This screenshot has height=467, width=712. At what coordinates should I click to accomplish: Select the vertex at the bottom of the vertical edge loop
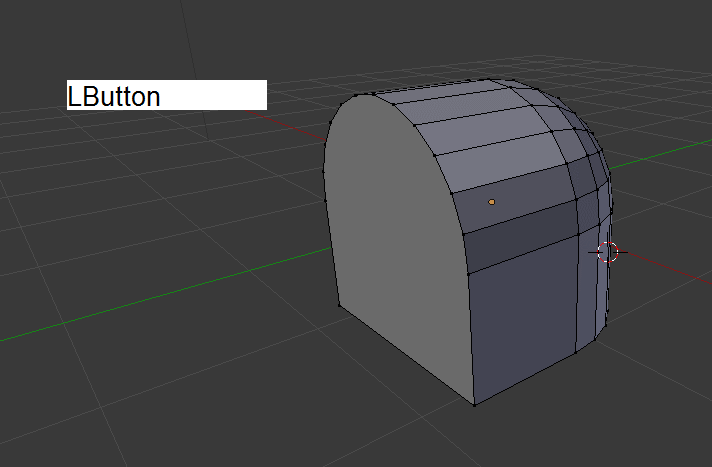pos(579,351)
